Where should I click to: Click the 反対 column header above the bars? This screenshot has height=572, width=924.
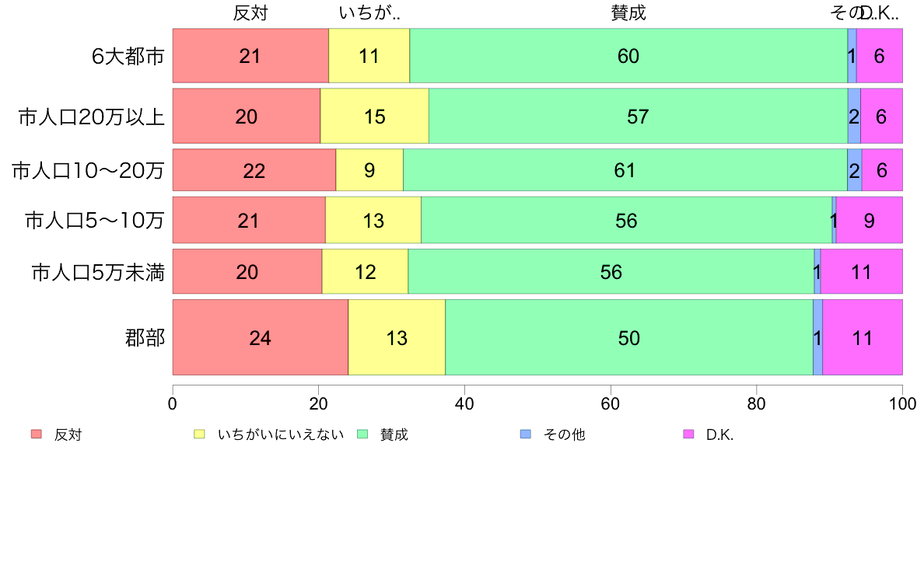(250, 13)
